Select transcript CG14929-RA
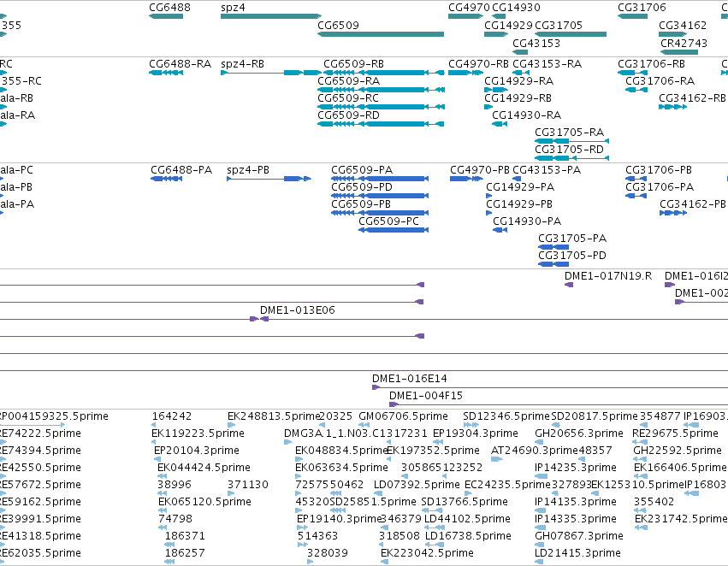 [x=496, y=90]
